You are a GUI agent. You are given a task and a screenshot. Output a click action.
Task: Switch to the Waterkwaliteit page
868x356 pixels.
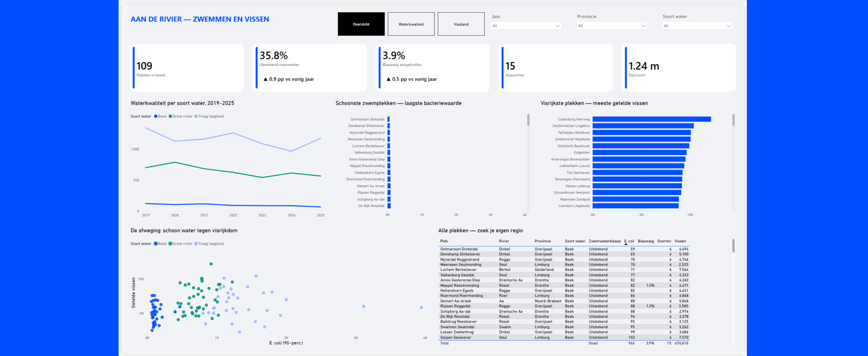point(411,24)
